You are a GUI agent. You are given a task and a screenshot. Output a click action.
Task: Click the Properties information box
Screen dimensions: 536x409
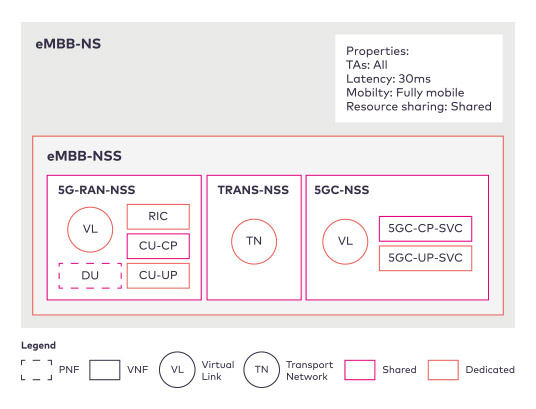point(419,78)
